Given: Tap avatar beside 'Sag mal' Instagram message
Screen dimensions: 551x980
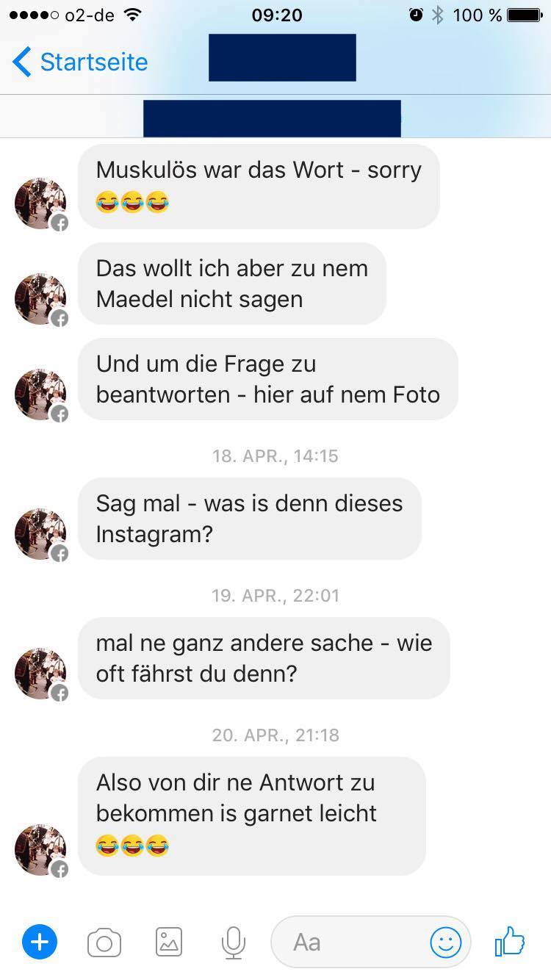Looking at the screenshot, I should 41,534.
